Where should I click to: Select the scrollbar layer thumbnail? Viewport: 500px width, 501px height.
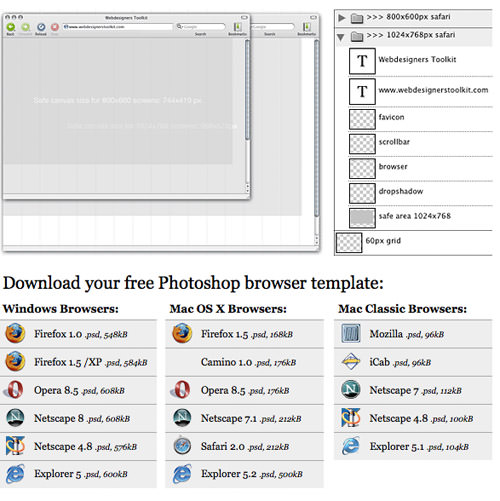click(362, 144)
